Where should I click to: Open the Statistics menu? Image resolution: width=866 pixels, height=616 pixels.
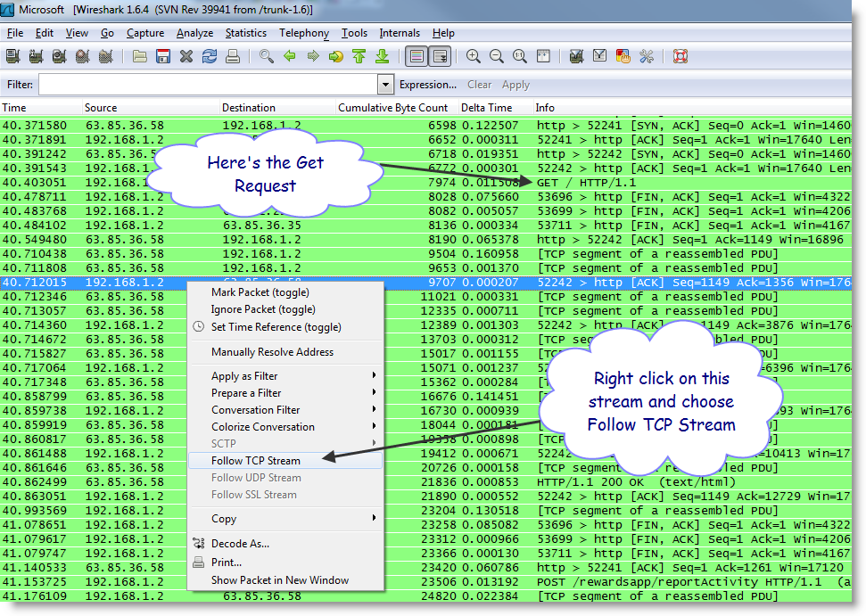tap(246, 33)
